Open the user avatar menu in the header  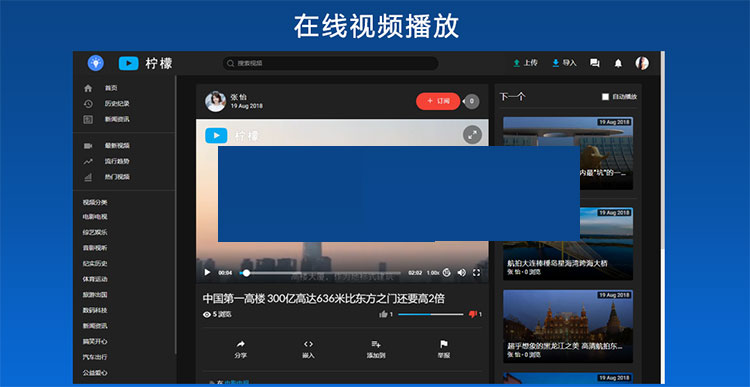point(642,63)
